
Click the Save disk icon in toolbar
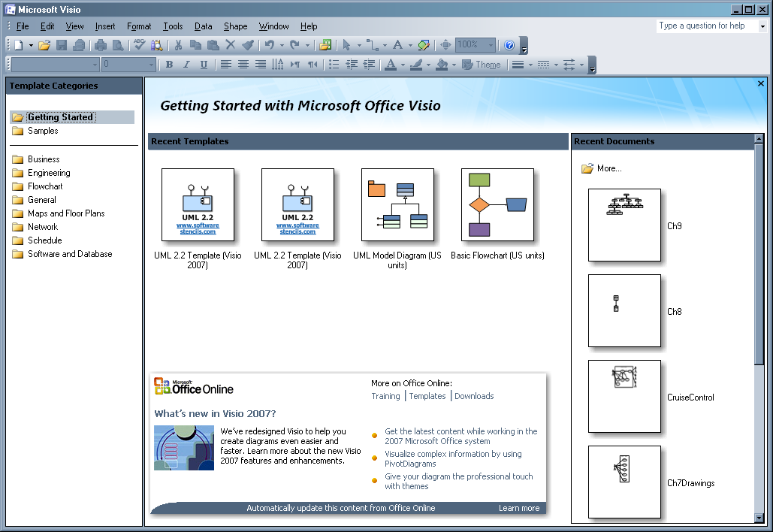pyautogui.click(x=62, y=45)
